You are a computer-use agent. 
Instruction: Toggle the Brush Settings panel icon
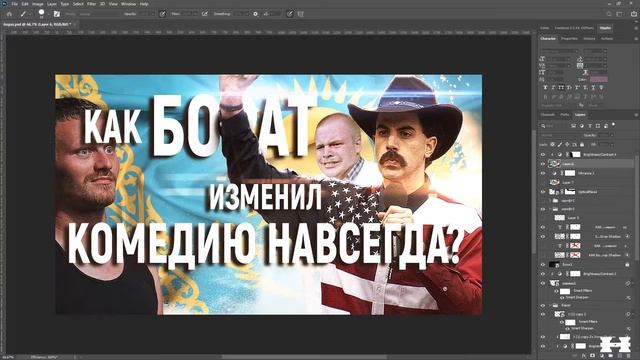click(x=57, y=14)
